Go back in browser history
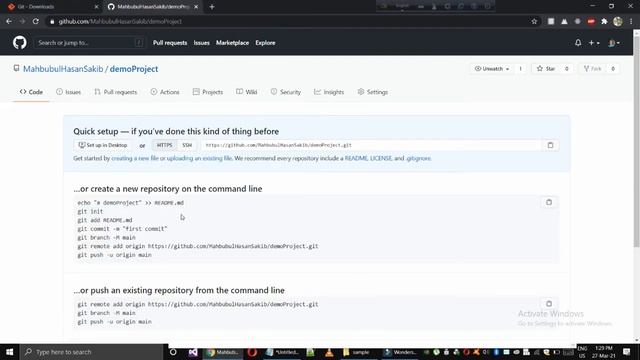The image size is (640, 360). coord(9,21)
